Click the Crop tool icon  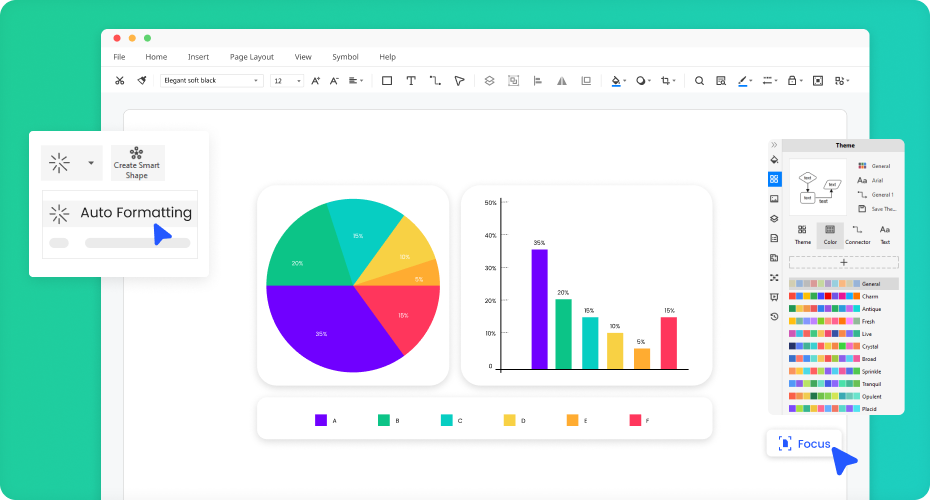coord(666,80)
